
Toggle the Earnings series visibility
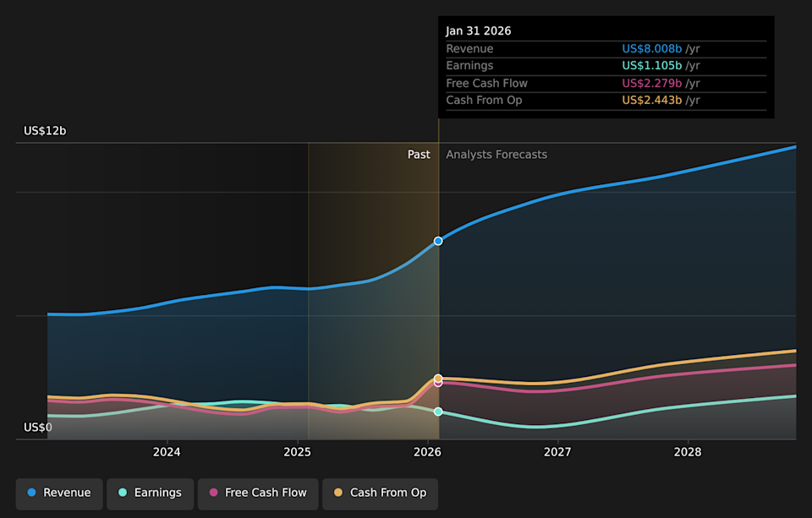tap(150, 493)
